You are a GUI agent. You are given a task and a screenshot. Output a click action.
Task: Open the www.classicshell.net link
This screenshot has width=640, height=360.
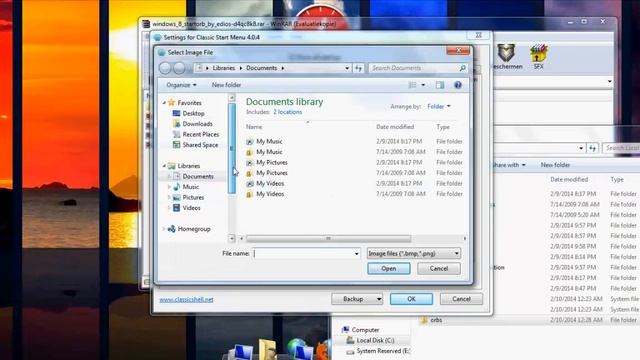186,300
